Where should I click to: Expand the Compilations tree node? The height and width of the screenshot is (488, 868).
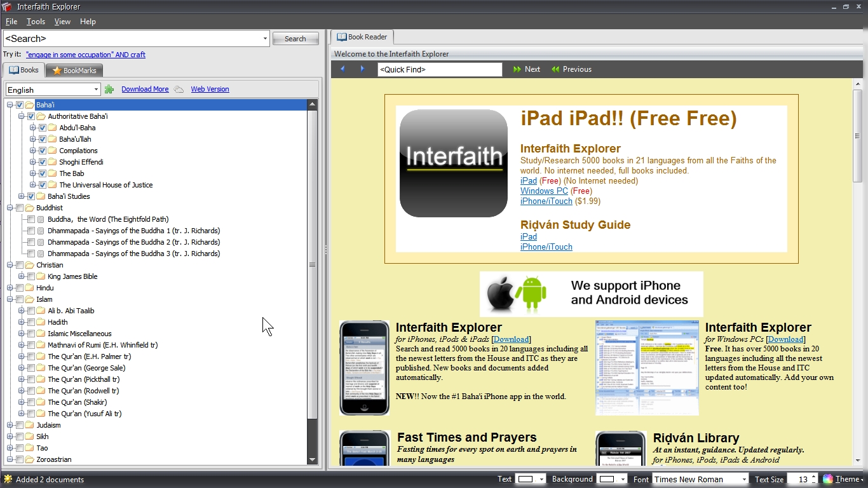click(x=34, y=150)
